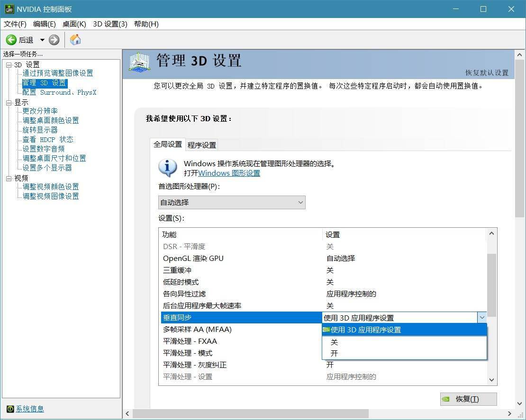Open the 文件(F) menu
The image size is (526, 420).
tap(15, 24)
